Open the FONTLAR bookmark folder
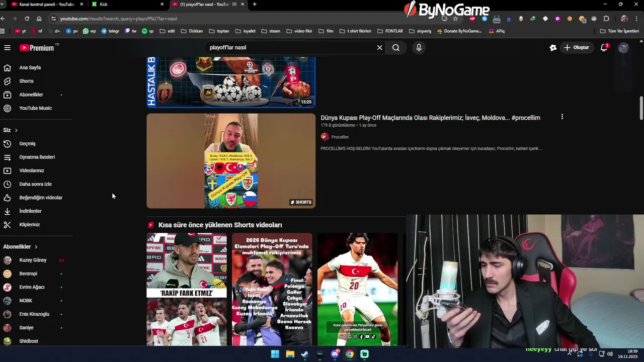Screen dimensions: 644x362 [390, 31]
